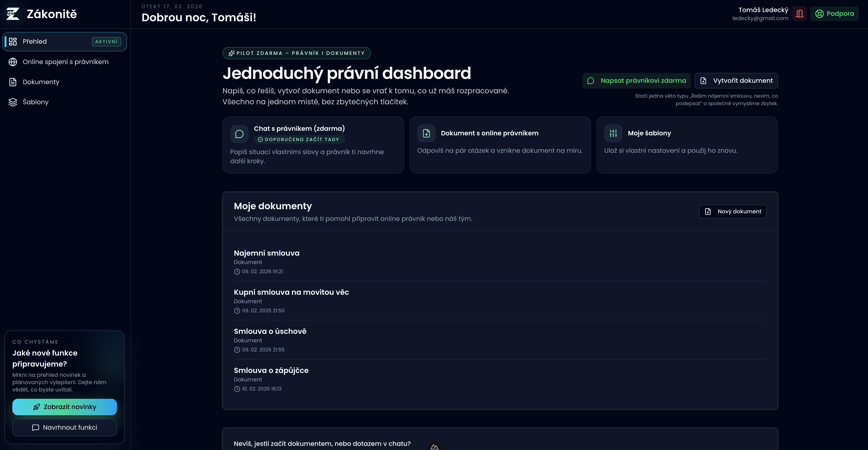Open Online spojení s právníkem menu item
This screenshot has width=868, height=450.
(66, 62)
